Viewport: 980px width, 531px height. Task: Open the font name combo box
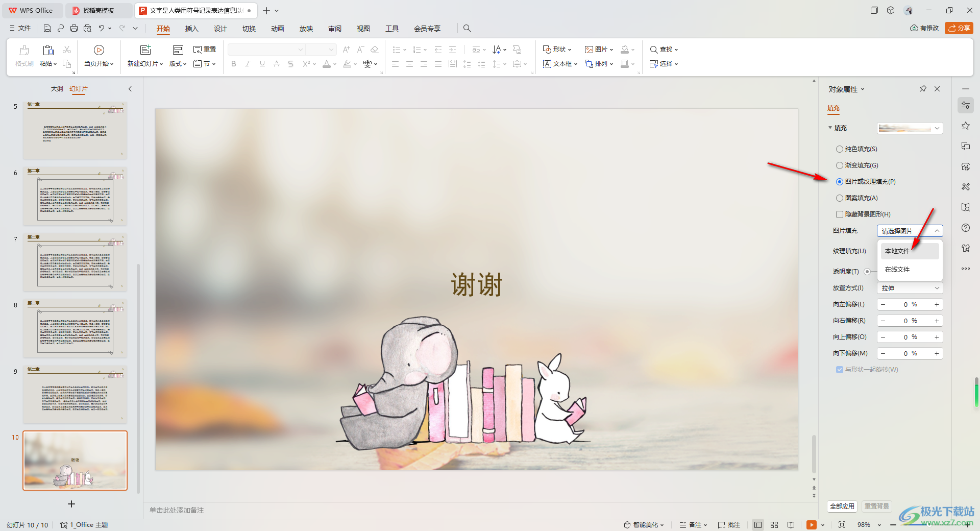(266, 50)
